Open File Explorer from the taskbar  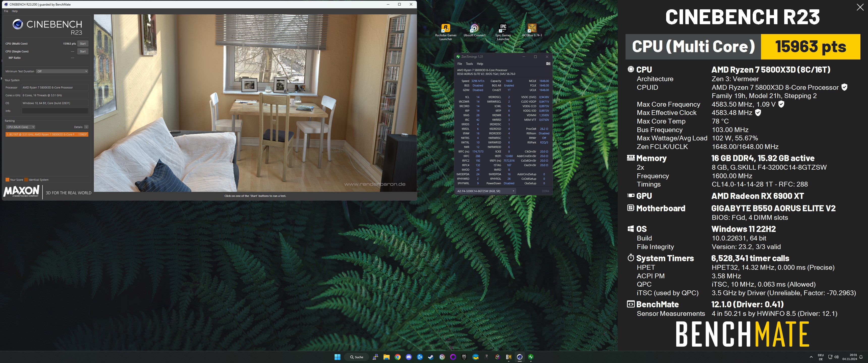click(386, 357)
